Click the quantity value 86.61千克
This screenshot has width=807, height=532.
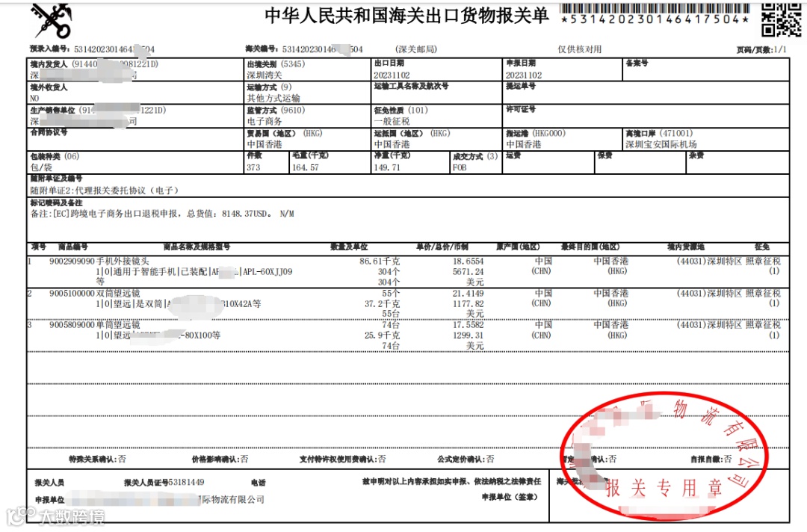coord(380,262)
